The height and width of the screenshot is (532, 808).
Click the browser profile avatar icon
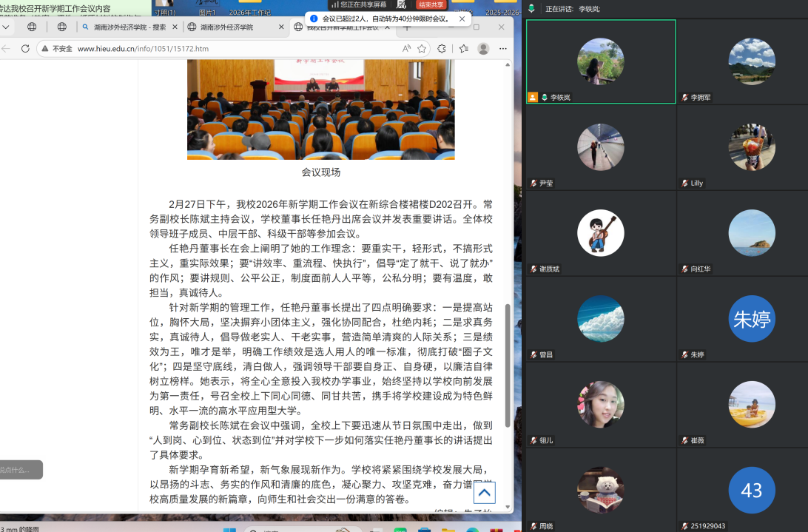tap(483, 49)
